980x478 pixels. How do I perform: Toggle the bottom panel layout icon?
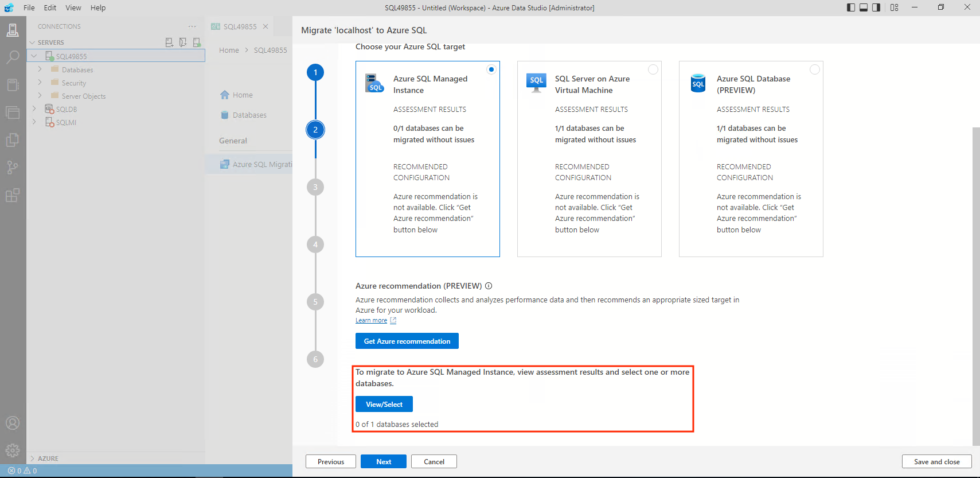point(863,7)
